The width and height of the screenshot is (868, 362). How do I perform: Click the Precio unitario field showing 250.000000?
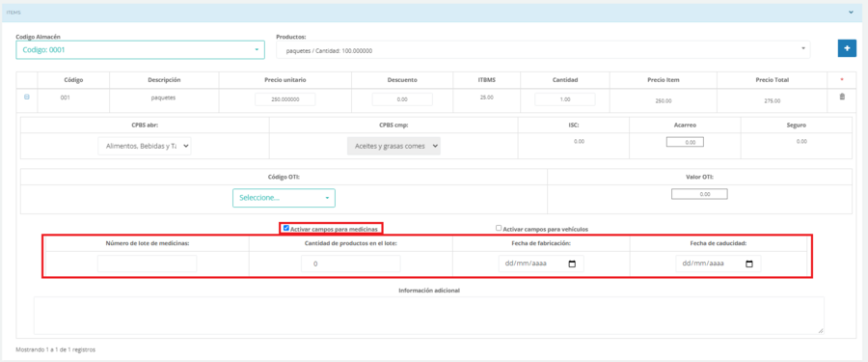click(285, 99)
